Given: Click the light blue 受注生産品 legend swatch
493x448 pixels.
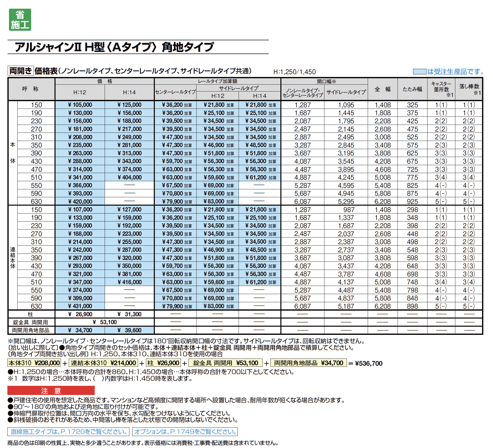Looking at the screenshot, I should (x=419, y=72).
